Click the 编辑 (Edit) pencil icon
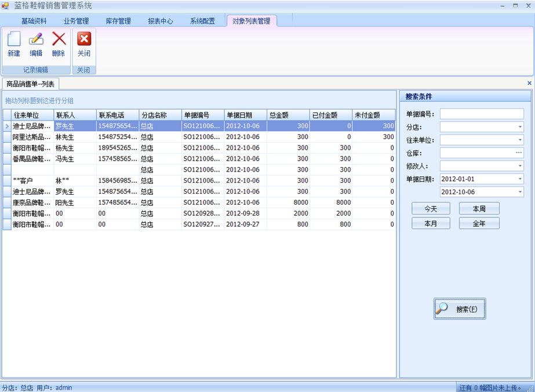The width and height of the screenshot is (535, 392). click(36, 44)
